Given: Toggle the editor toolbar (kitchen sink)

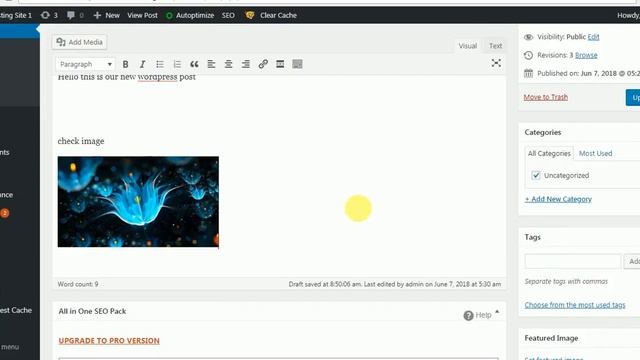Looking at the screenshot, I should [x=297, y=64].
